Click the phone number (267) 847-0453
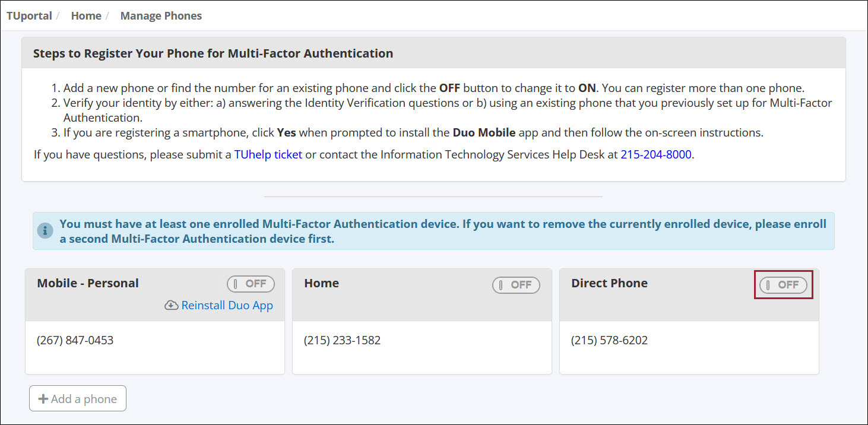This screenshot has height=425, width=868. (x=75, y=341)
